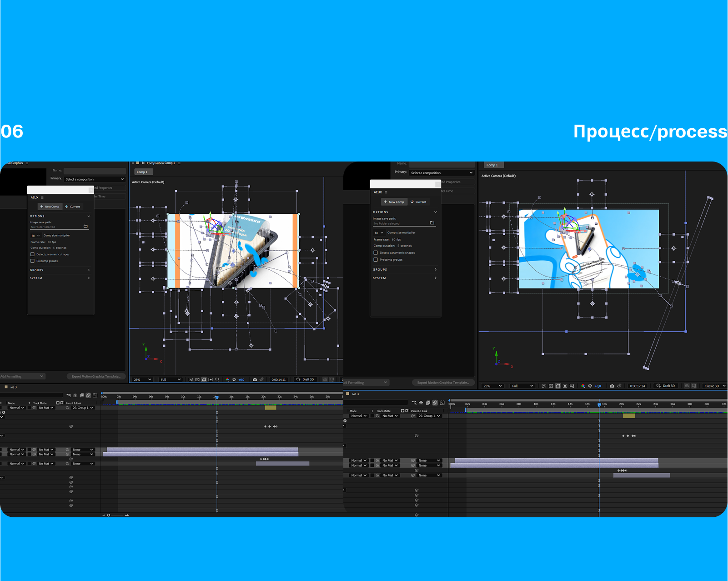Toggle Draft 3D in left viewer
This screenshot has height=581, width=728.
[x=306, y=379]
